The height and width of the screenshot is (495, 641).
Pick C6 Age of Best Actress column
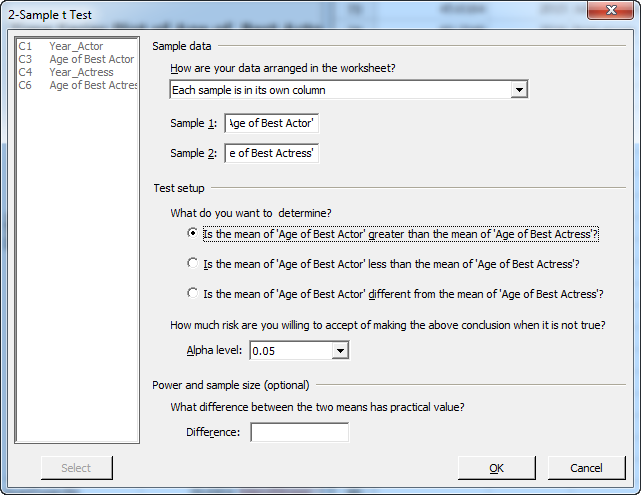(x=92, y=86)
